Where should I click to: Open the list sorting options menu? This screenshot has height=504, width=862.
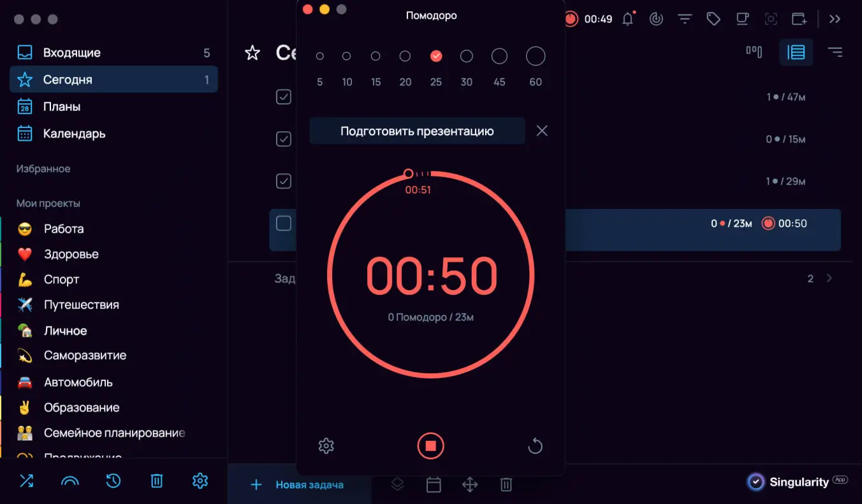point(834,52)
